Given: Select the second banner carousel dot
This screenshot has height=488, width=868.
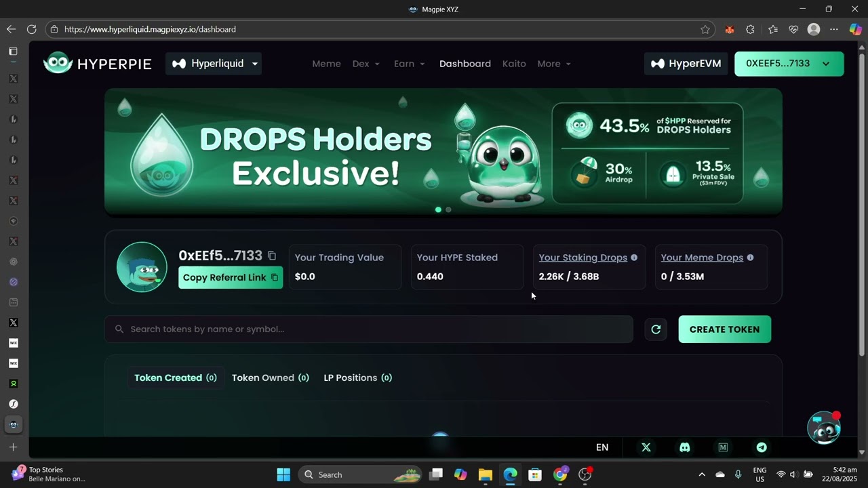Looking at the screenshot, I should 448,209.
